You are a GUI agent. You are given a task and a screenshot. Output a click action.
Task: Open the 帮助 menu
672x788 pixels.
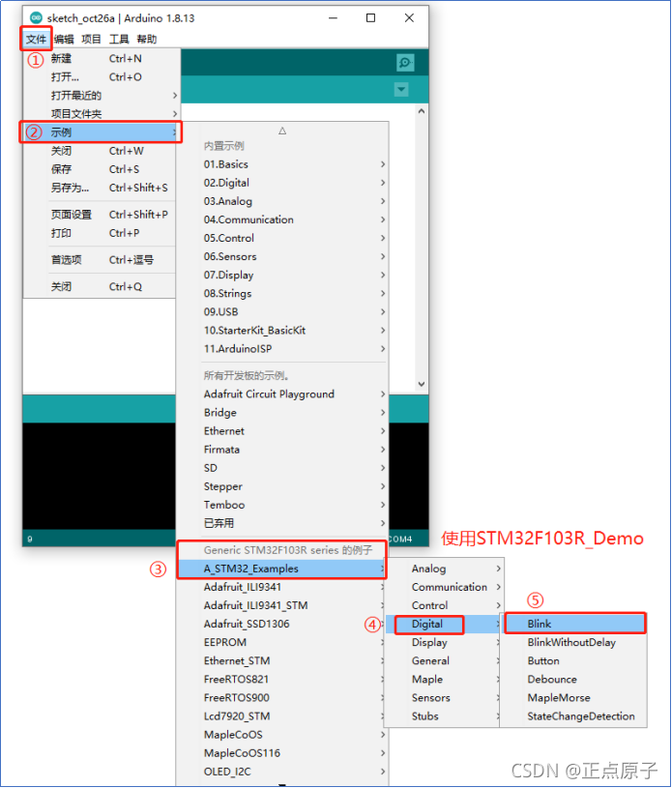[147, 40]
